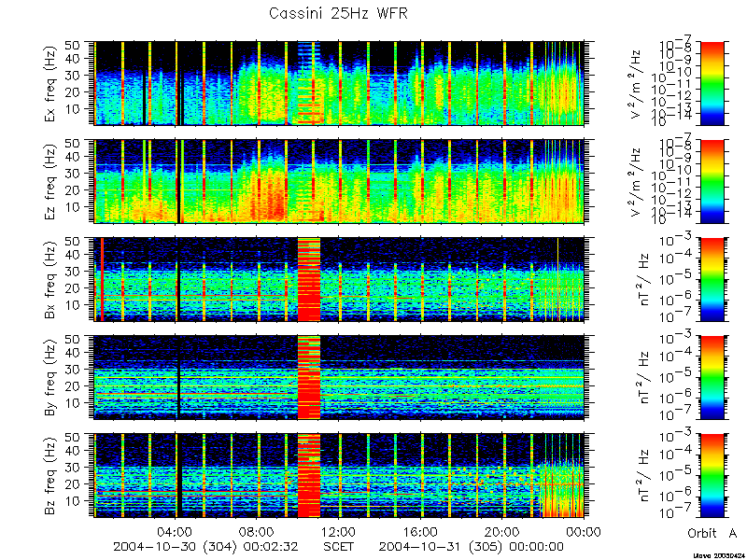Select the By freq spectrogram panel
The height and width of the screenshot is (560, 747).
339,378
